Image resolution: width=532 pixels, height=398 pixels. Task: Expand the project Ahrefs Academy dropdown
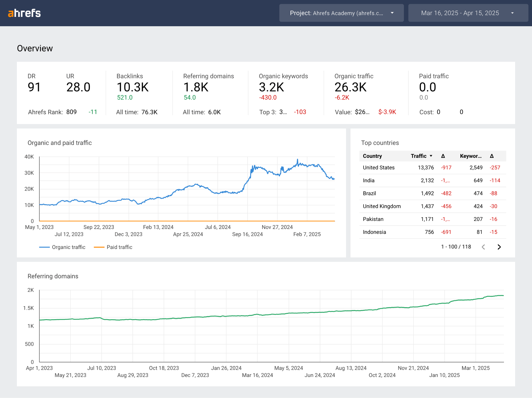[392, 13]
